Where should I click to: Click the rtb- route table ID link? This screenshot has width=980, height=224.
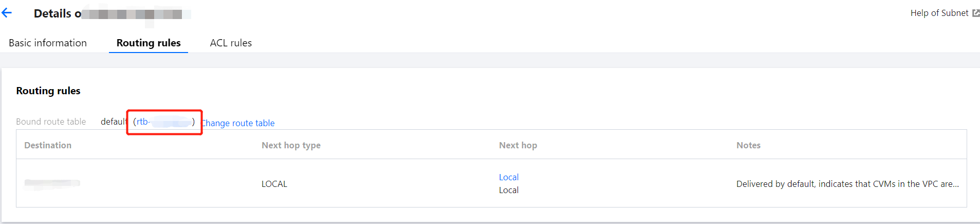point(163,122)
